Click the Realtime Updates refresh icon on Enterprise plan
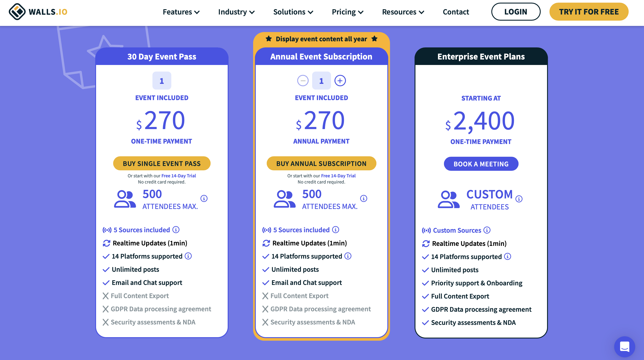 tap(426, 243)
